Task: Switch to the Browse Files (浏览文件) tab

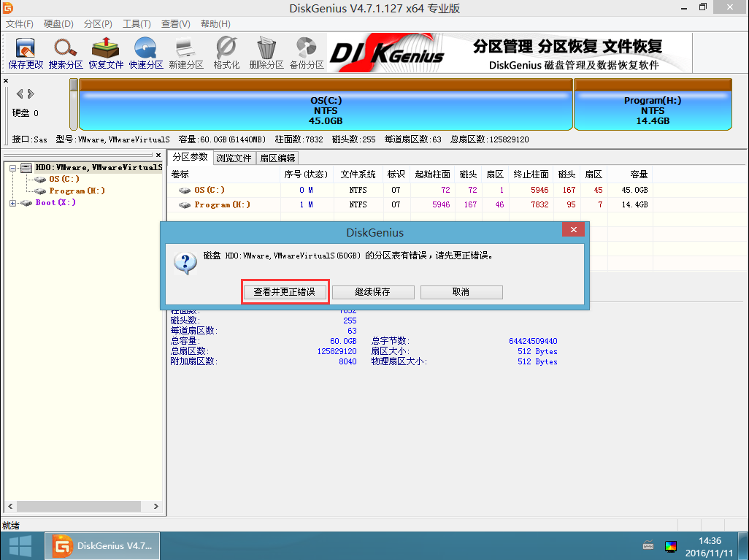Action: pos(234,158)
